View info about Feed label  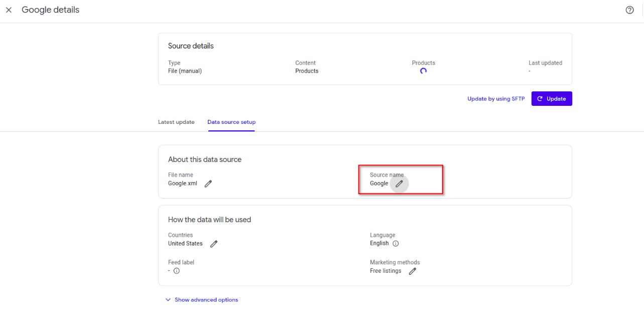click(177, 271)
